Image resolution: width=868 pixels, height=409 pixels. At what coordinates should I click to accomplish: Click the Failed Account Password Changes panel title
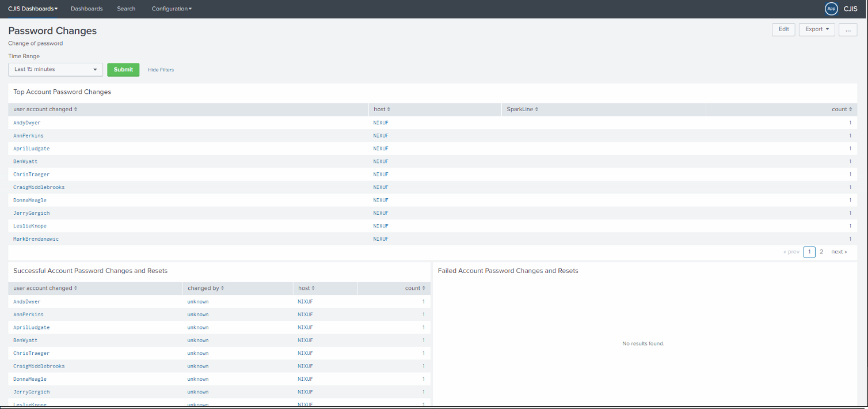click(508, 271)
